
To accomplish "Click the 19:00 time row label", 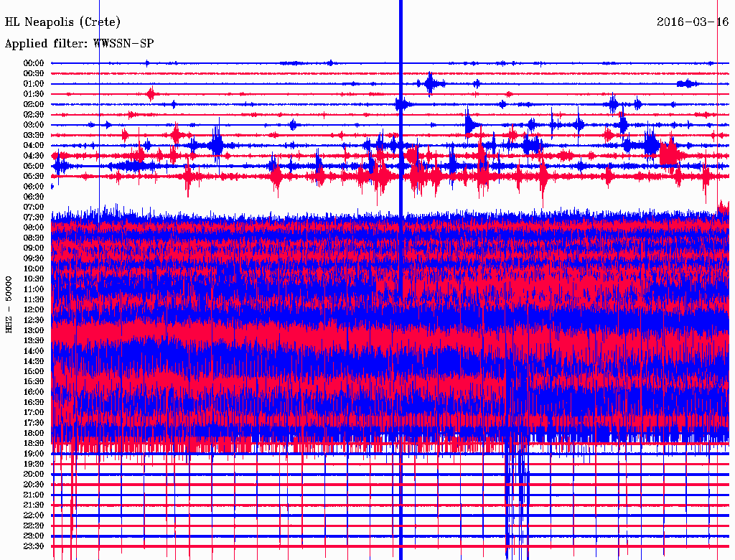I will point(34,454).
